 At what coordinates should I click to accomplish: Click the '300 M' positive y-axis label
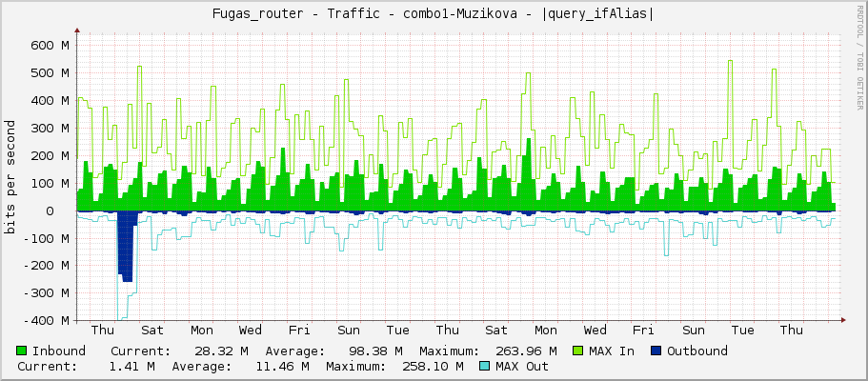click(x=49, y=128)
